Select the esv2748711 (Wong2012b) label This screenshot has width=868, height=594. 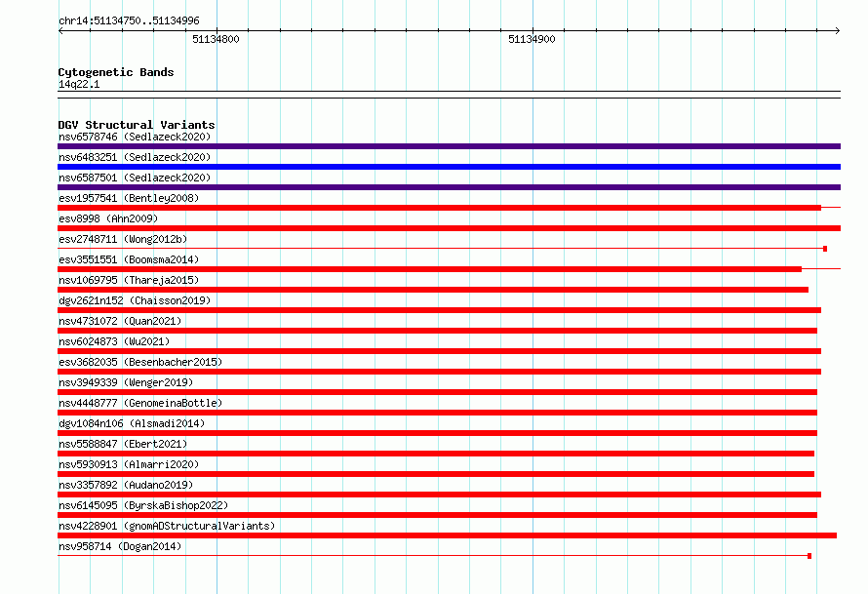[123, 239]
